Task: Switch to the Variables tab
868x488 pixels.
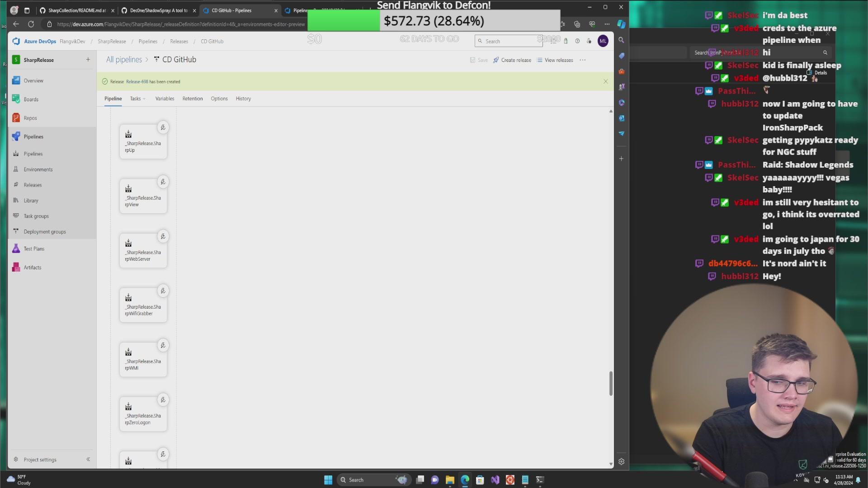Action: [x=165, y=99]
